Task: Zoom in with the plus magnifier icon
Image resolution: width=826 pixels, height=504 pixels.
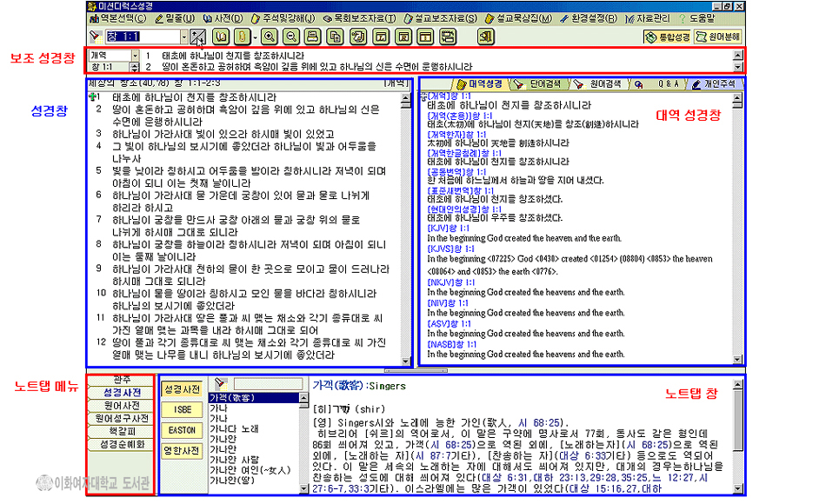Action: click(x=270, y=36)
